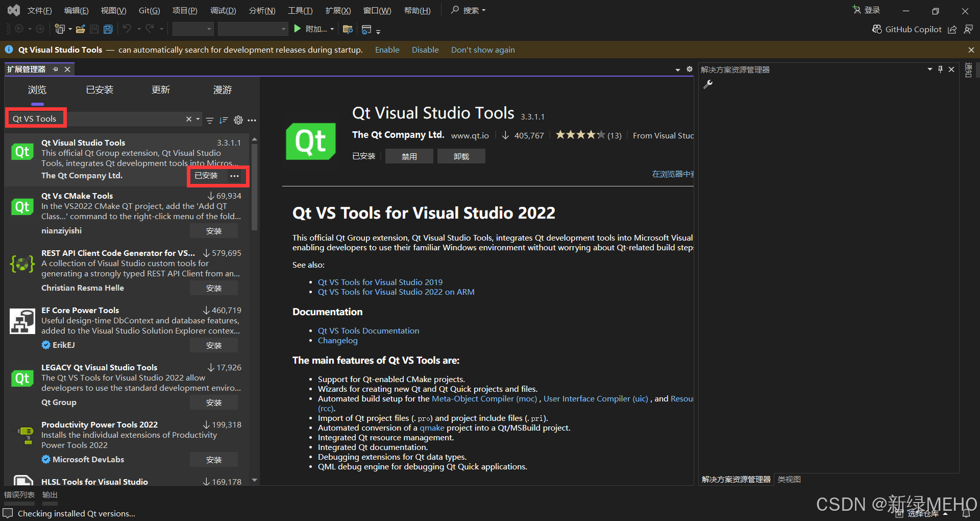The image size is (980, 521).
Task: Close the Qt info notification bar
Action: [971, 50]
